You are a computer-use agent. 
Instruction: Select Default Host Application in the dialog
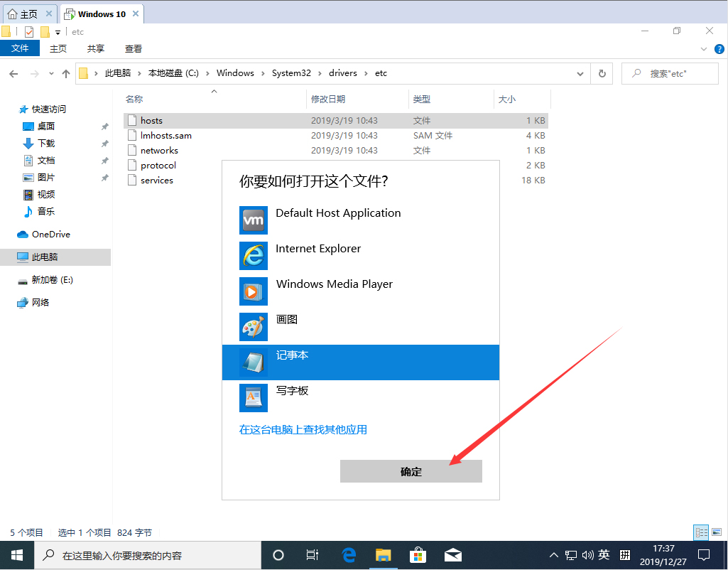338,213
